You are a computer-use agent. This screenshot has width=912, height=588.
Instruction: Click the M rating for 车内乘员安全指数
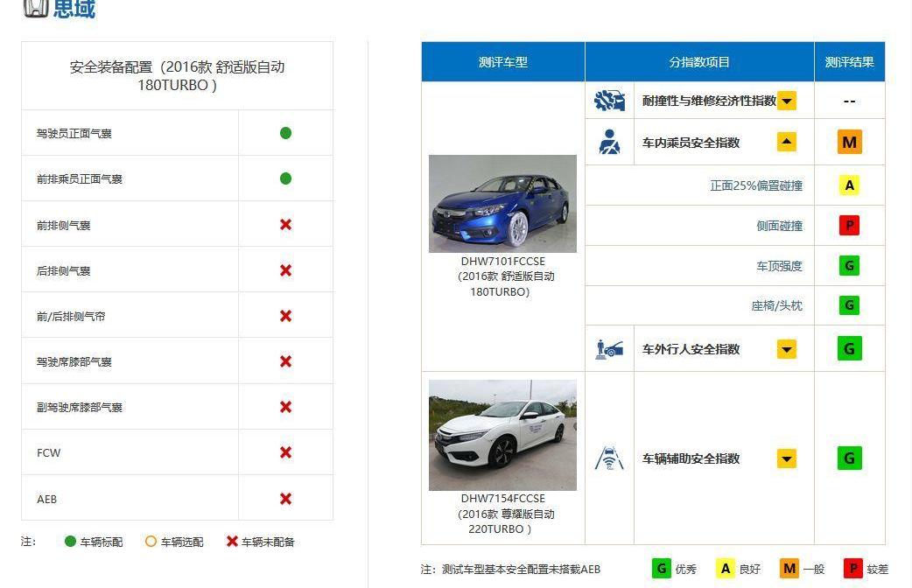tap(849, 142)
